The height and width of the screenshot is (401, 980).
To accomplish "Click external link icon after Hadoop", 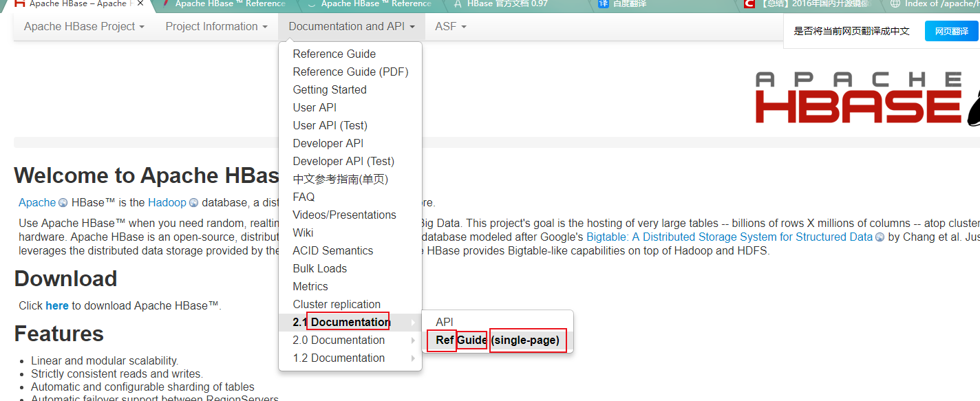I will coord(193,203).
